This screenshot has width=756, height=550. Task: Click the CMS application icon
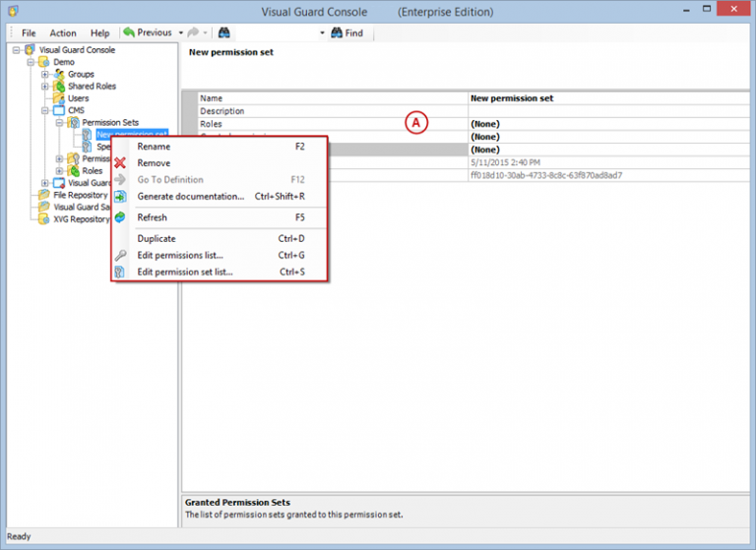point(59,110)
